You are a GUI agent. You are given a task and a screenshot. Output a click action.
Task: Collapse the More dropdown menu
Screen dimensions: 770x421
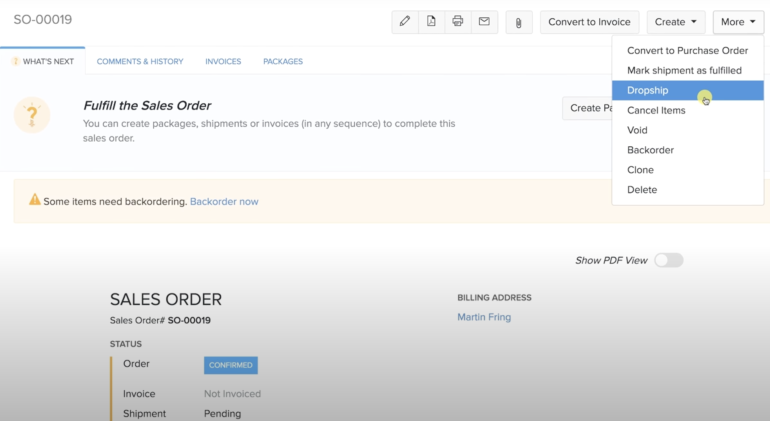click(738, 22)
